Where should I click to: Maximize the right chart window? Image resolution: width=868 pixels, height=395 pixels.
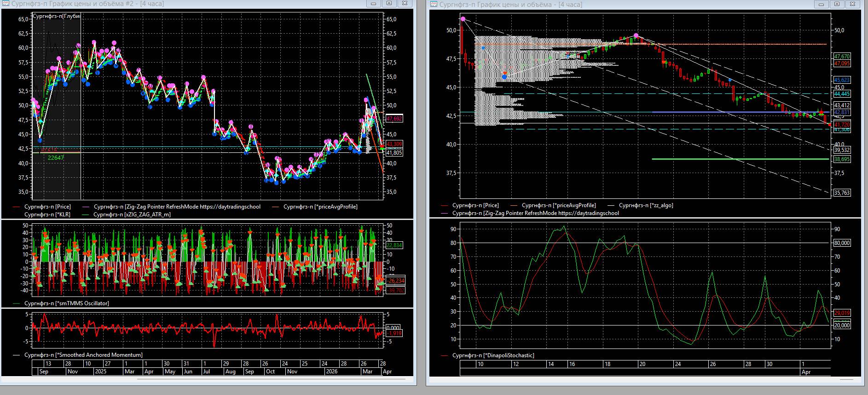pyautogui.click(x=837, y=4)
